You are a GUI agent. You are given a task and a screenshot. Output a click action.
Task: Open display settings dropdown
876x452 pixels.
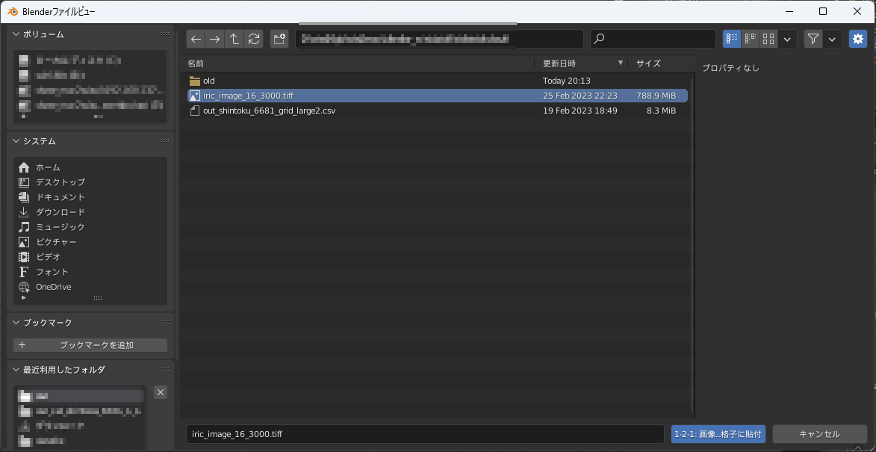[x=787, y=39]
